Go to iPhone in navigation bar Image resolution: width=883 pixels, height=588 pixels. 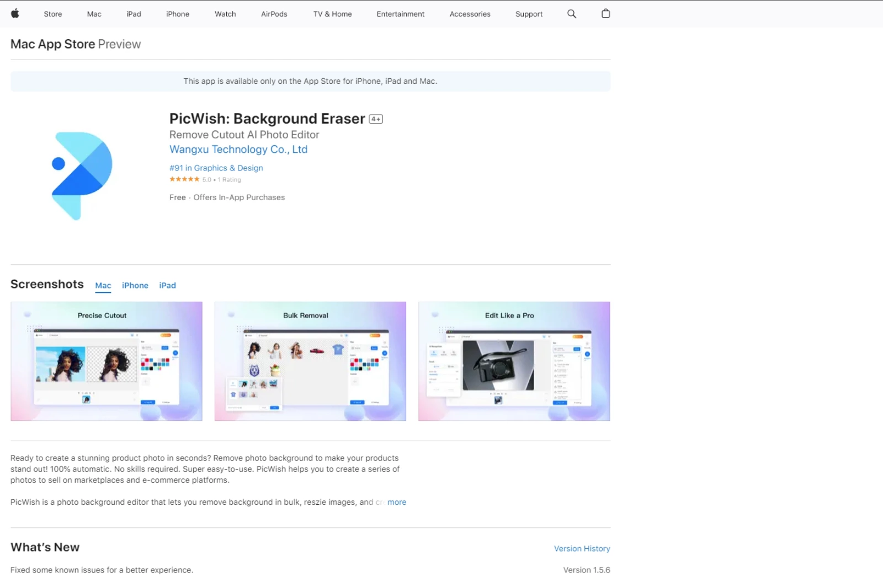click(x=178, y=14)
